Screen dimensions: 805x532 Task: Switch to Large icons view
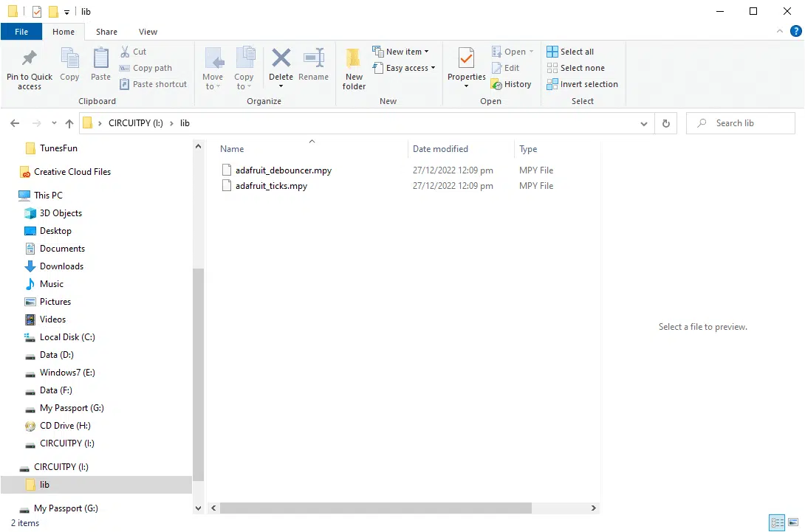click(x=793, y=522)
